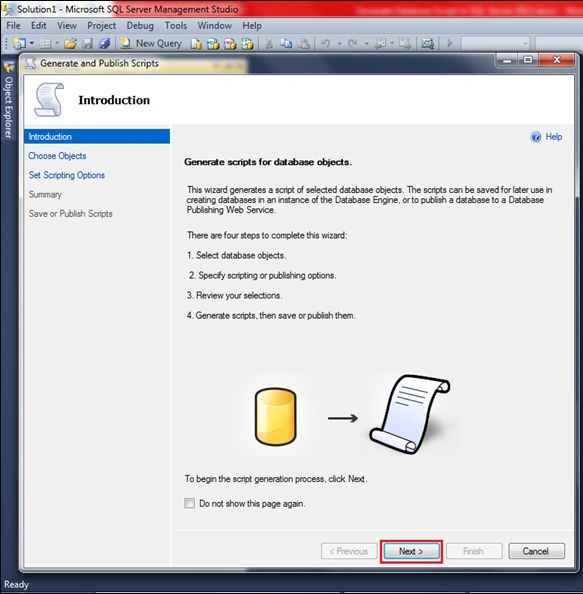The height and width of the screenshot is (594, 583).
Task: Click the Save floppy disk icon
Action: coord(88,44)
